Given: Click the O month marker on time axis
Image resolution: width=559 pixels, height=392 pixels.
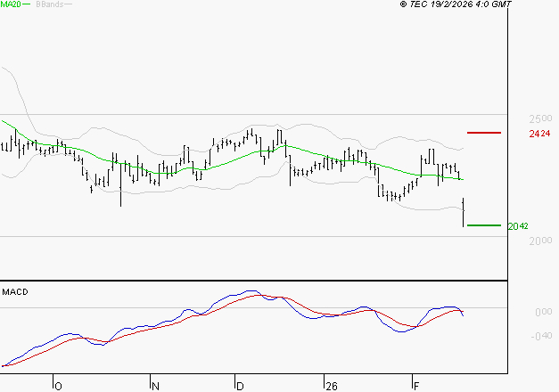Looking at the screenshot, I should tap(58, 386).
